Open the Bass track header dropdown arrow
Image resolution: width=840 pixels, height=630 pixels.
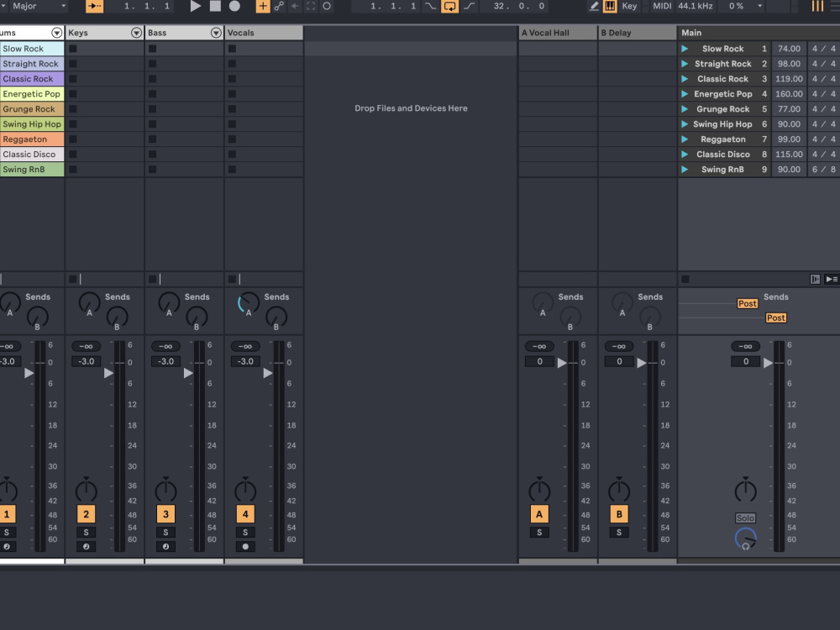(216, 33)
